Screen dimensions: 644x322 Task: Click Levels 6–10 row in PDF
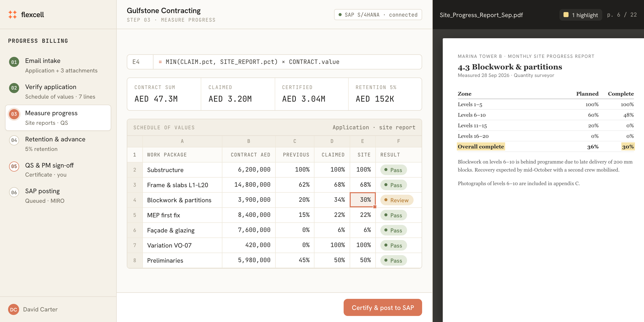point(546,115)
